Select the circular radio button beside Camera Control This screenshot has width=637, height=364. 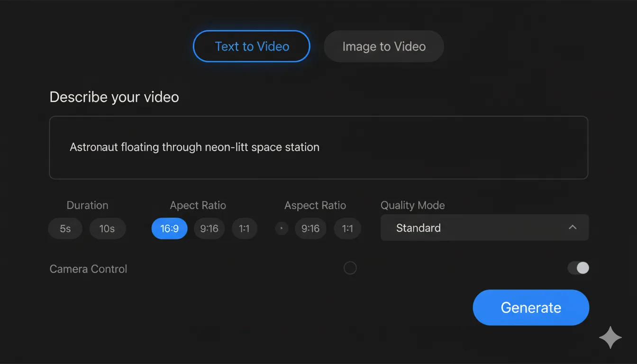point(350,268)
